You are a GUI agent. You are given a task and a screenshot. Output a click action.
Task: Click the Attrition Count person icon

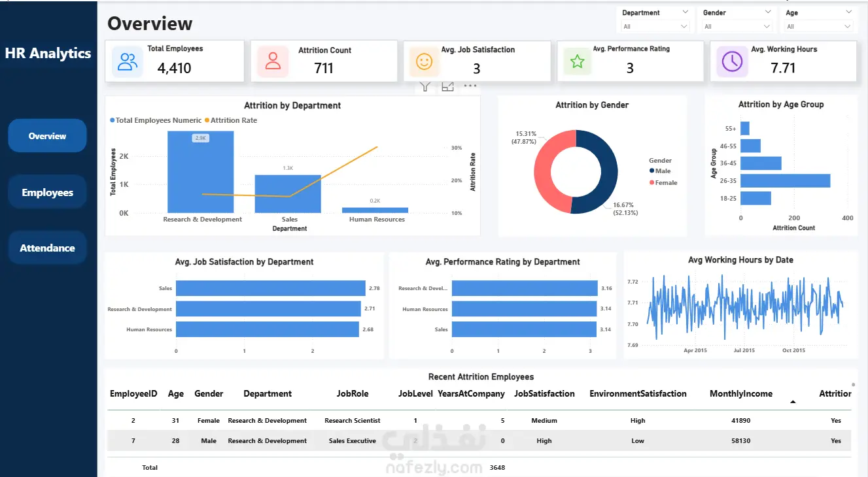(273, 61)
